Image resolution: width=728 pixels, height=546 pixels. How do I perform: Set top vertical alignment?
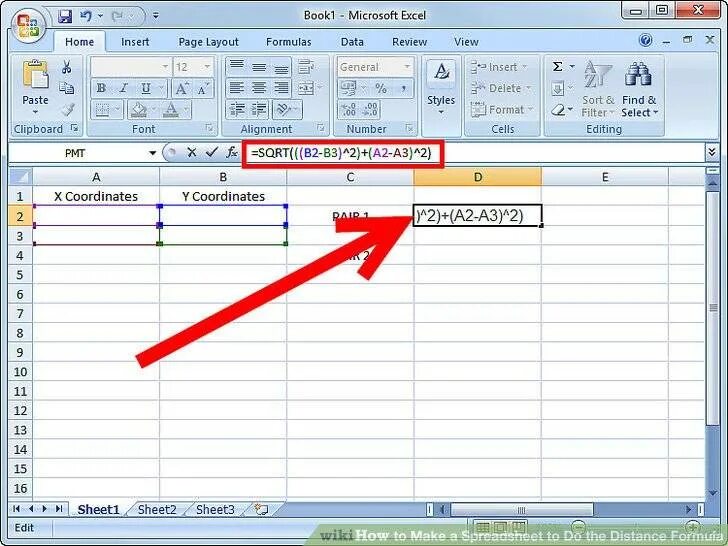[x=237, y=67]
